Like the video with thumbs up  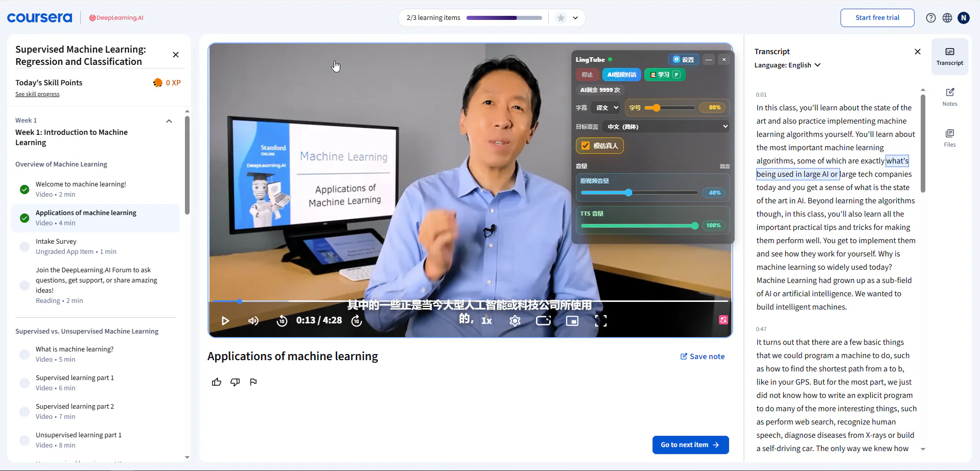tap(217, 382)
